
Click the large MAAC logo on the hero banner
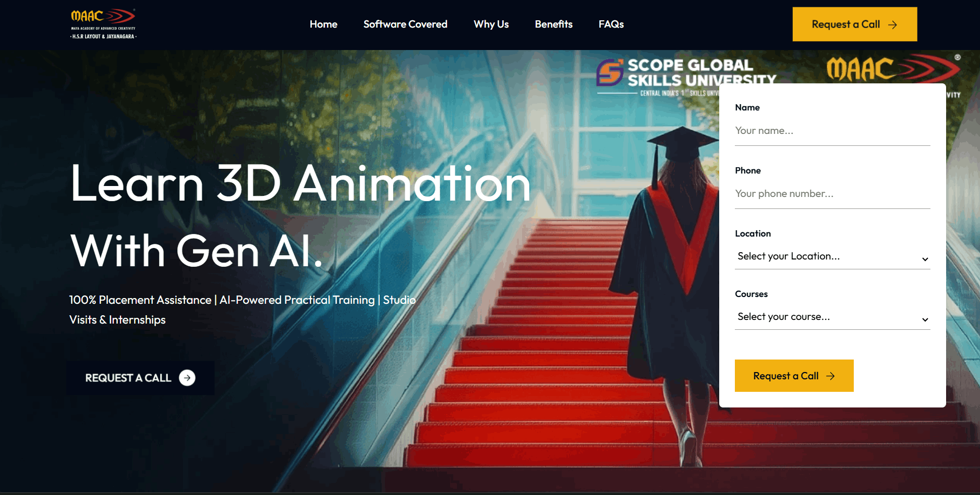(892, 68)
